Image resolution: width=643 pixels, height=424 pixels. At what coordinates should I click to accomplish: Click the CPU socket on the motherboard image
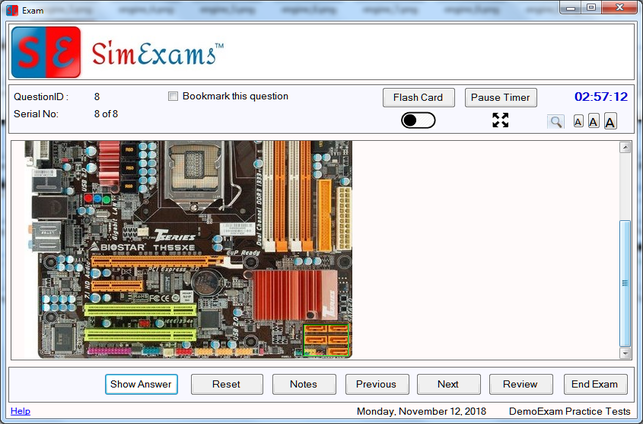[194, 172]
